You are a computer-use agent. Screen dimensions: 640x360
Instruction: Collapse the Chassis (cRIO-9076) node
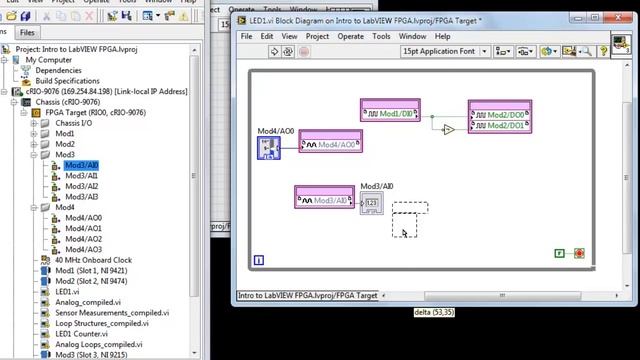coord(14,102)
